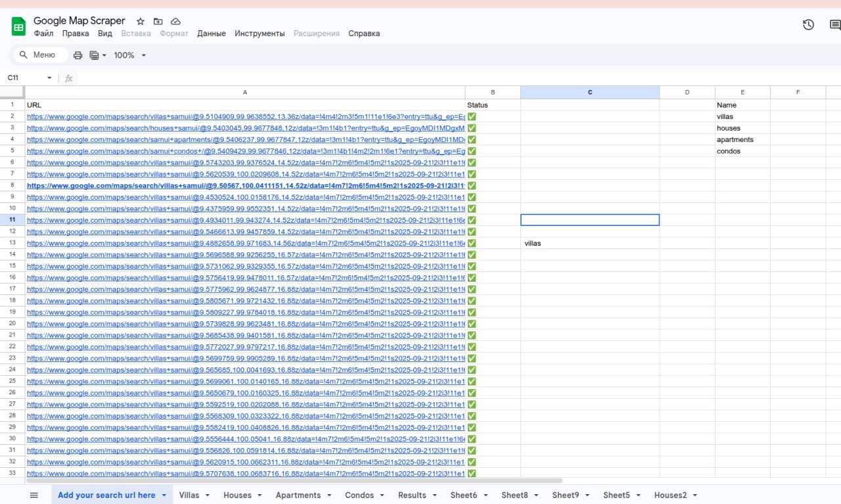Screen dimensions: 841x504
Task: Switch to the Sheet5 tab
Action: pos(616,495)
